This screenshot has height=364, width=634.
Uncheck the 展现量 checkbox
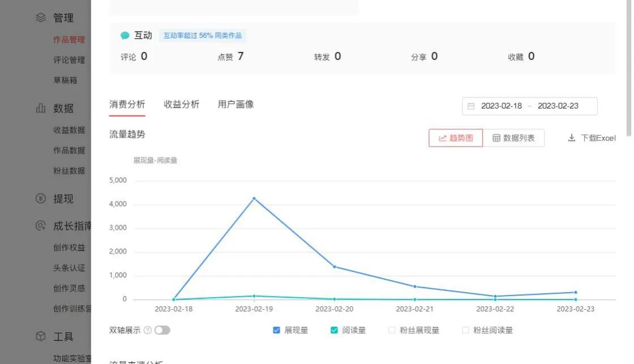[x=276, y=329]
